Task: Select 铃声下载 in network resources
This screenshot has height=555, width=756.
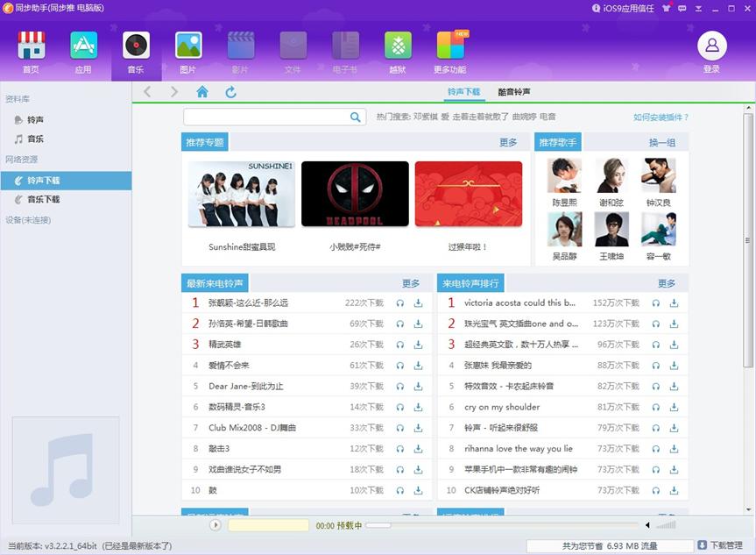Action: pyautogui.click(x=66, y=181)
